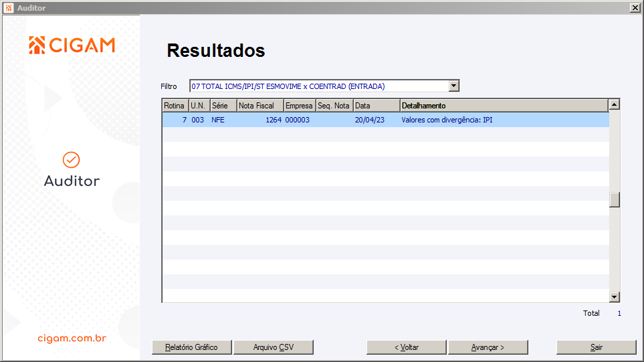Click the scrollbar down arrow
The image size is (644, 362).
614,296
